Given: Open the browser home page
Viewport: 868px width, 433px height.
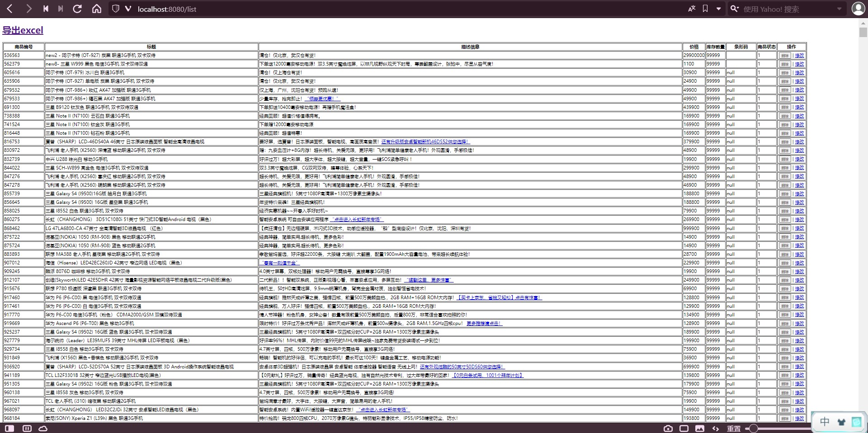Looking at the screenshot, I should [97, 9].
